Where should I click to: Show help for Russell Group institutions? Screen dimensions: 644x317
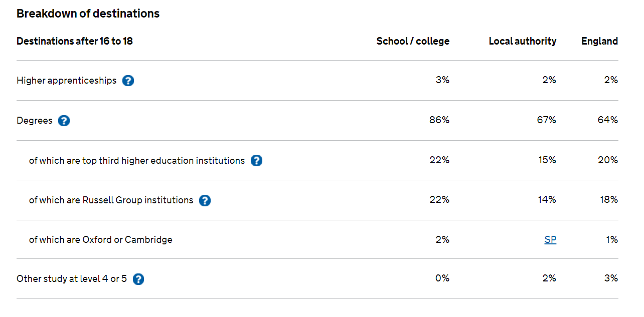pyautogui.click(x=205, y=200)
